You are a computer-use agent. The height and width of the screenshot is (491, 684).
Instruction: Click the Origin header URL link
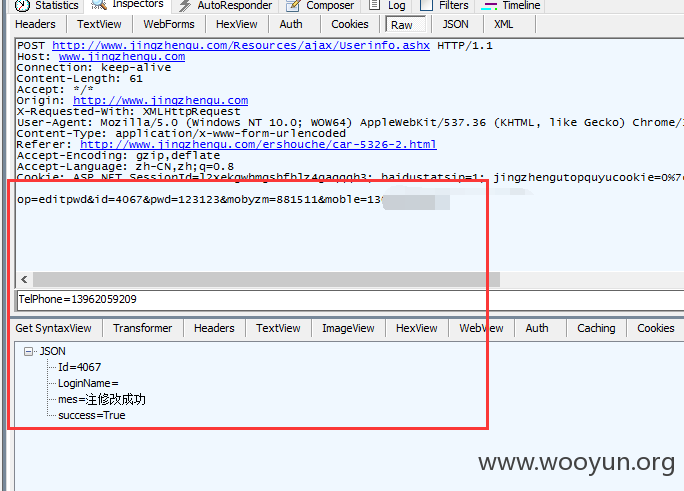pos(161,100)
